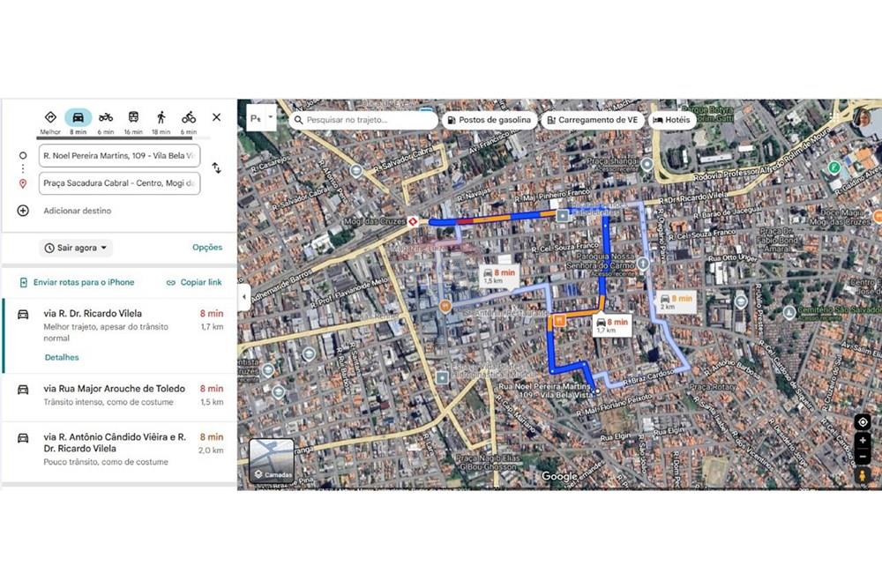Open the Sair agora departure dropdown
Viewport: 882px width, 588px height.
76,248
